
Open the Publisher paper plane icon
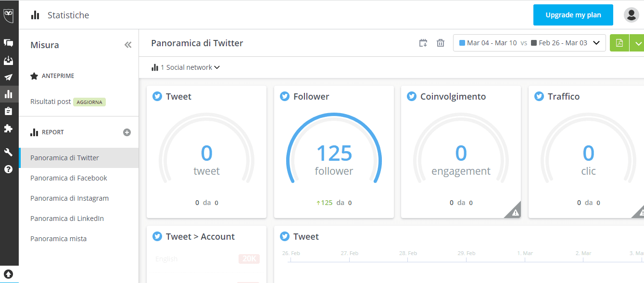coord(8,77)
